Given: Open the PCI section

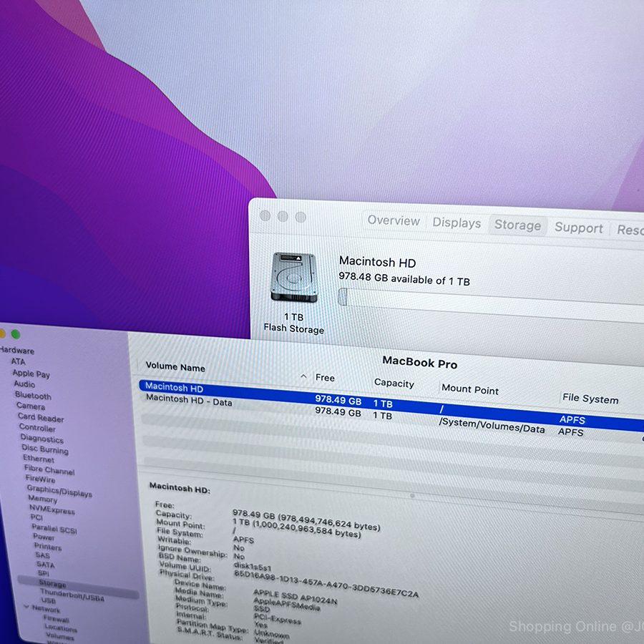Looking at the screenshot, I should coord(36,517).
